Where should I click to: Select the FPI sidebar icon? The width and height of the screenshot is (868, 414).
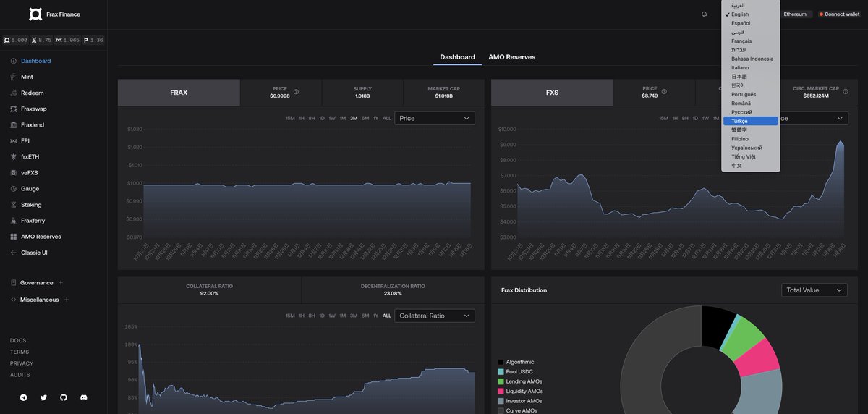tap(14, 140)
